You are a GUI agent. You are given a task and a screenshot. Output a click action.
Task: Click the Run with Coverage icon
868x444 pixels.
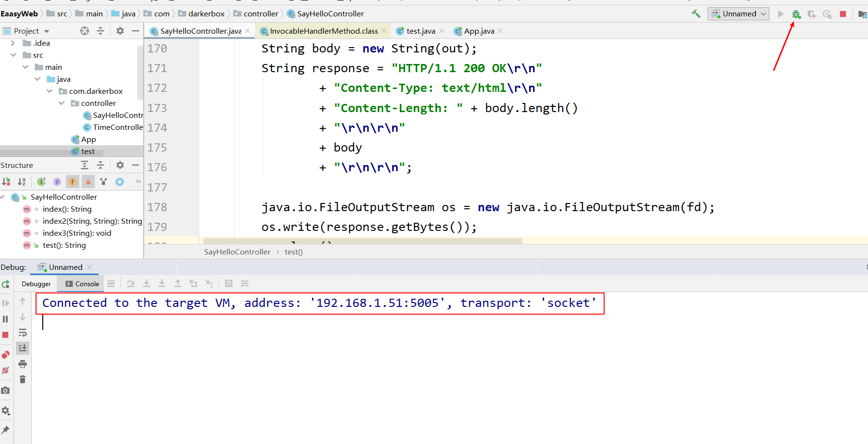pos(812,14)
